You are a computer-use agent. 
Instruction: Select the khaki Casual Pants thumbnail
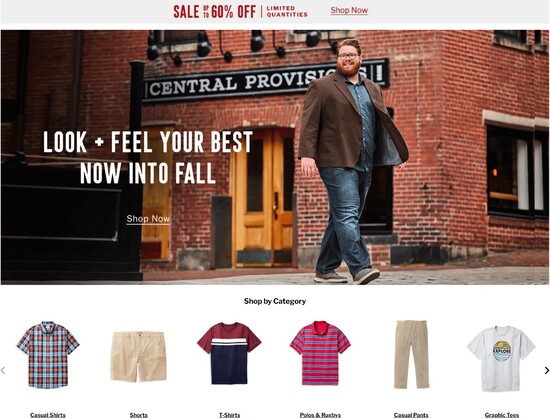click(x=411, y=354)
